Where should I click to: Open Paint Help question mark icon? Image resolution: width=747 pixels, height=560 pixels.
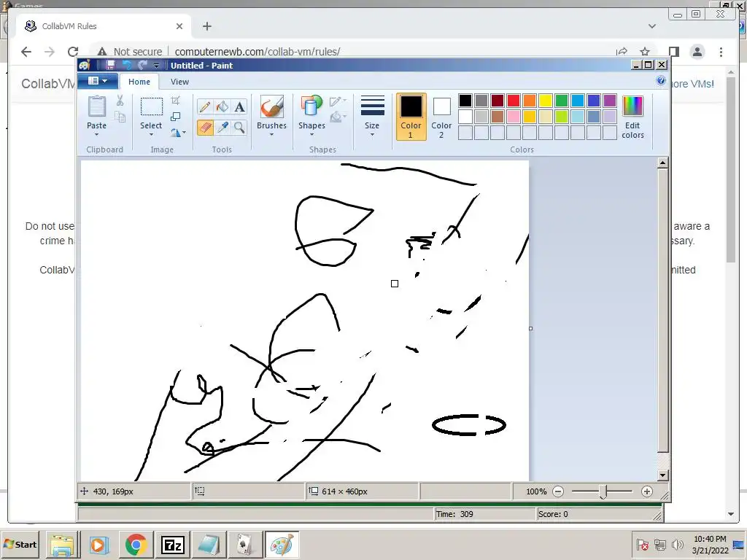coord(661,80)
